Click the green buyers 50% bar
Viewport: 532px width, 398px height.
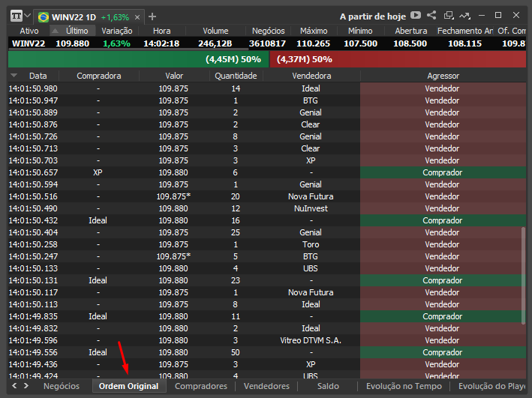click(138, 59)
